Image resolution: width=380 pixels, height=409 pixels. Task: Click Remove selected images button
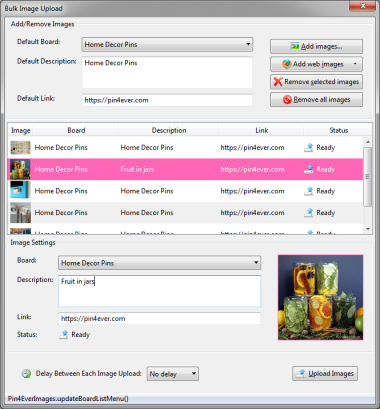point(316,82)
